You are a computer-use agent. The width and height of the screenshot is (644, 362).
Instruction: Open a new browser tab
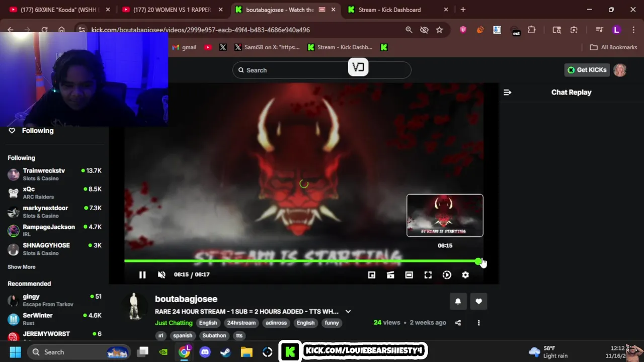[463, 10]
